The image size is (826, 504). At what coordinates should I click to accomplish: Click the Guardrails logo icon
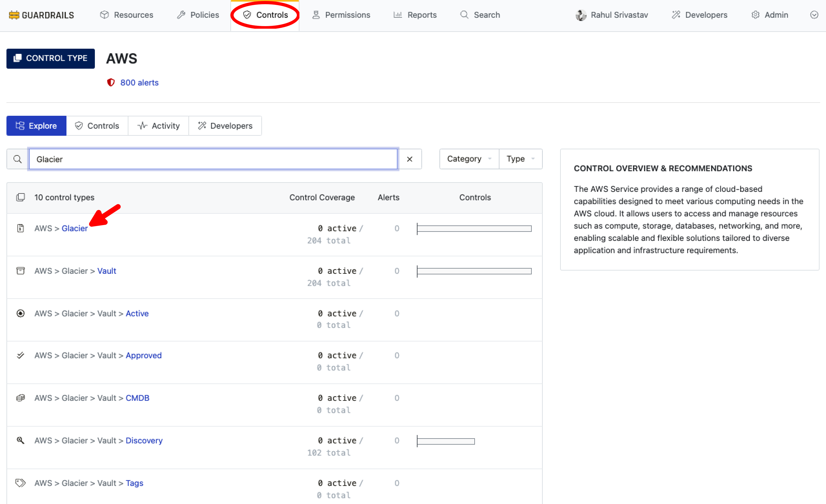click(14, 15)
